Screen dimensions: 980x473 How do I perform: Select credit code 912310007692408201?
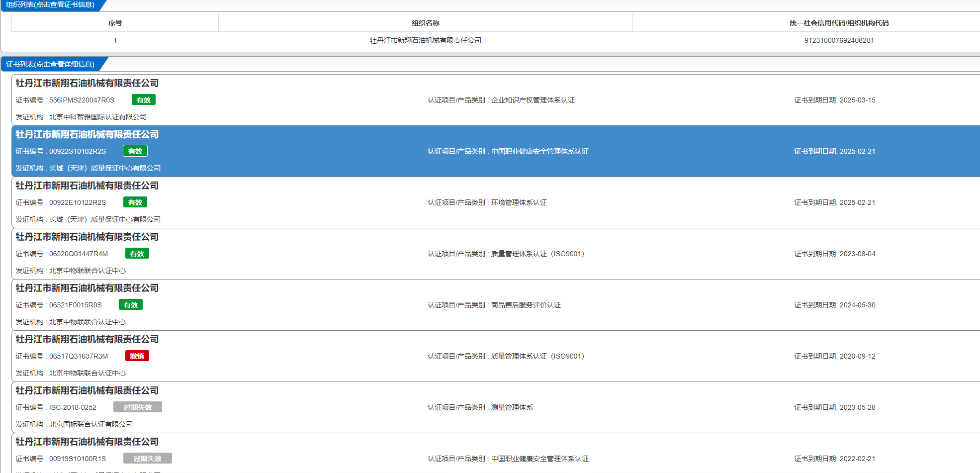click(x=839, y=40)
